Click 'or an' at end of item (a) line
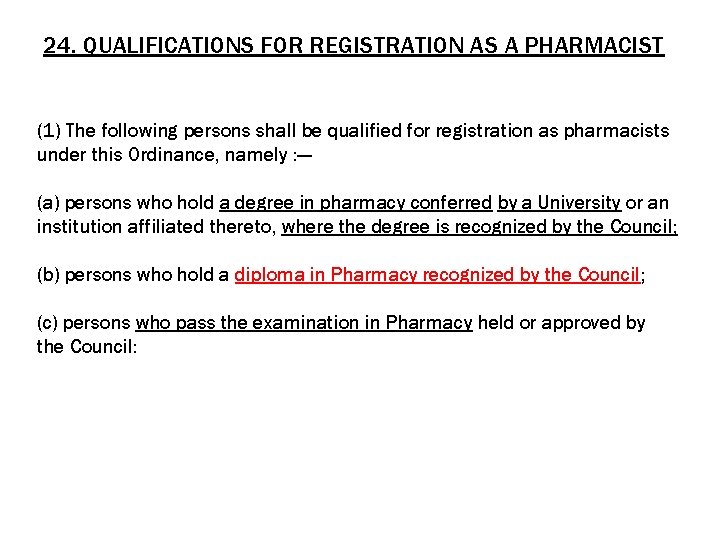Screen dimensions: 720x540 [647, 203]
